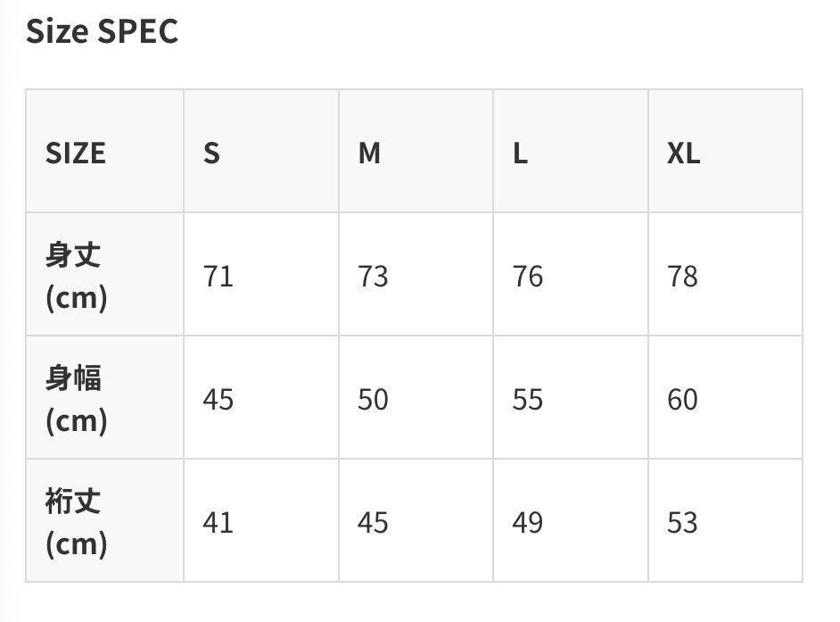Image resolution: width=840 pixels, height=622 pixels.
Task: Click the 裄丈 (cm) row label
Action: point(105,520)
